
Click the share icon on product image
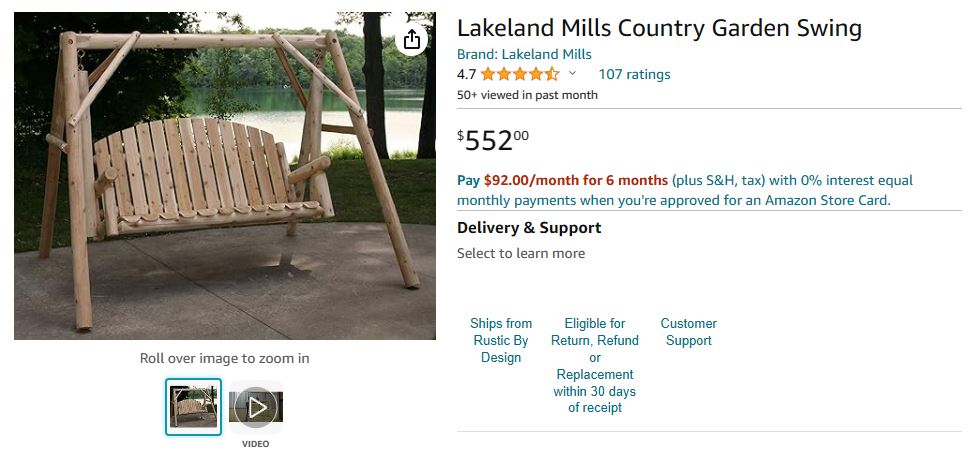(412, 39)
